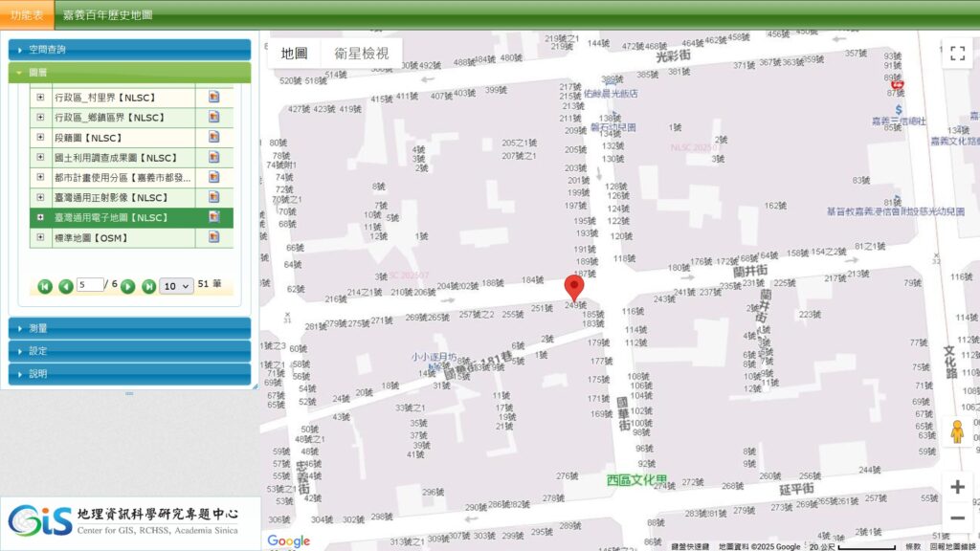980x551 pixels.
Task: Open info icon for 標準地圖【OSM】 layer
Action: click(x=214, y=237)
